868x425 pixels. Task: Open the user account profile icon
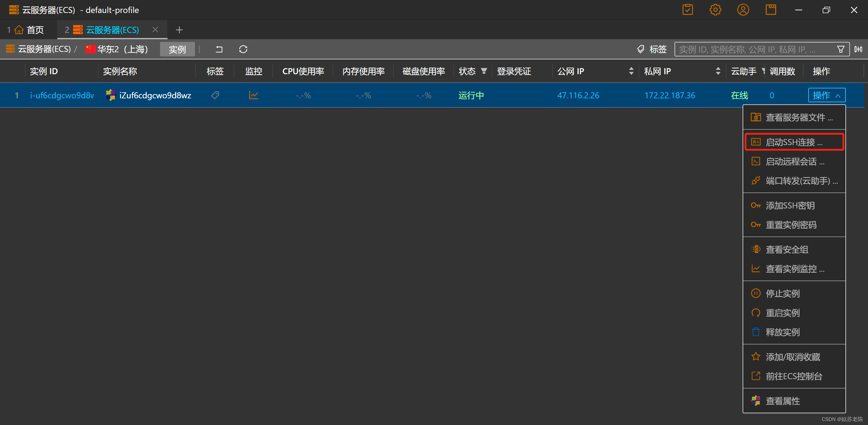tap(743, 10)
